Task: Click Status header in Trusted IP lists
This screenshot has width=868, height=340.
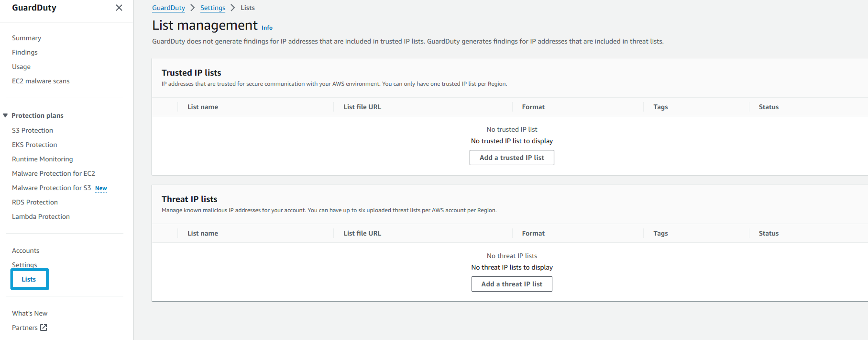Action: coord(768,107)
